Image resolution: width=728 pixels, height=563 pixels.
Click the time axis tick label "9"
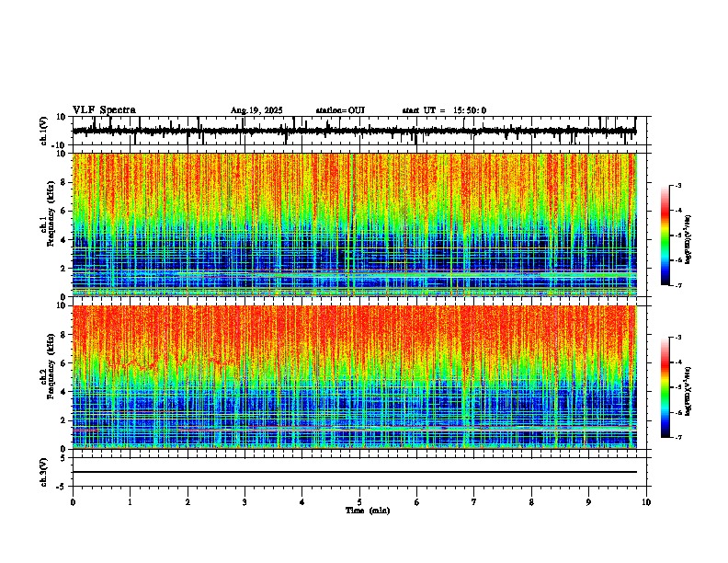click(588, 502)
